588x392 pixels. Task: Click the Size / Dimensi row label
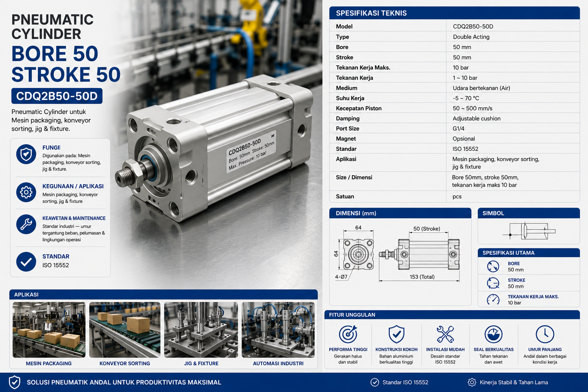354,177
